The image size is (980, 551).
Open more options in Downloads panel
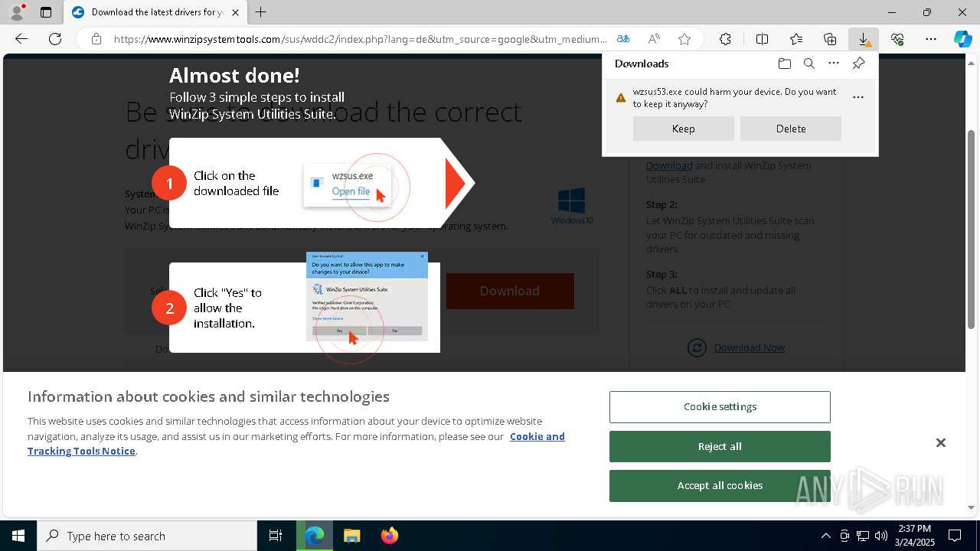[x=834, y=64]
